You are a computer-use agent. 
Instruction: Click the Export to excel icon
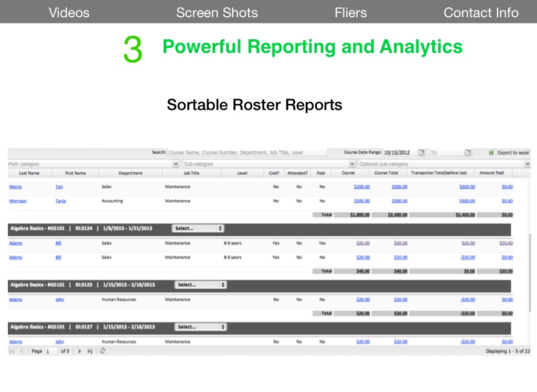[x=491, y=153]
